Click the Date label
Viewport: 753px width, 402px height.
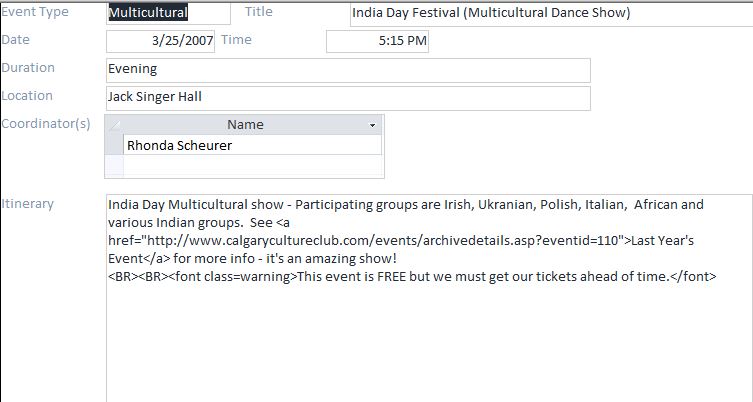click(x=16, y=39)
